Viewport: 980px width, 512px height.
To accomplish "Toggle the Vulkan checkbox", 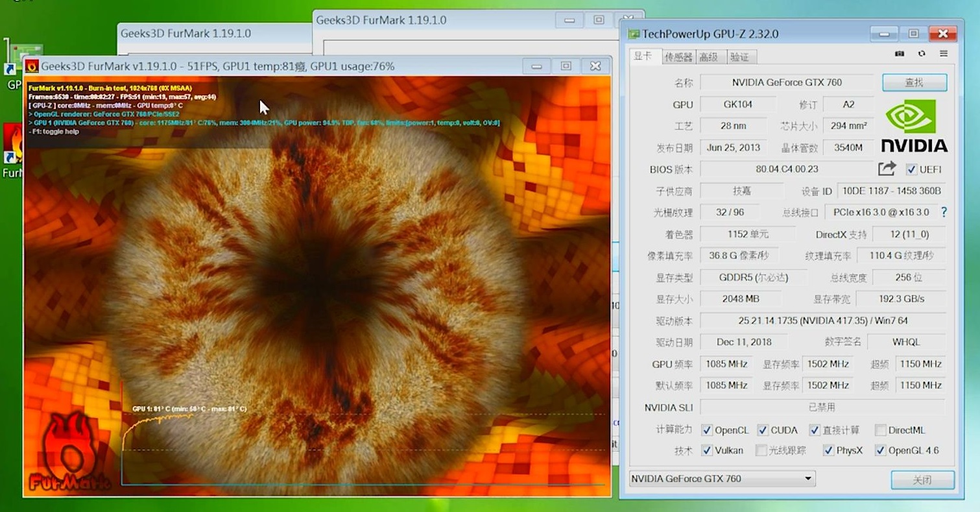I will 707,450.
